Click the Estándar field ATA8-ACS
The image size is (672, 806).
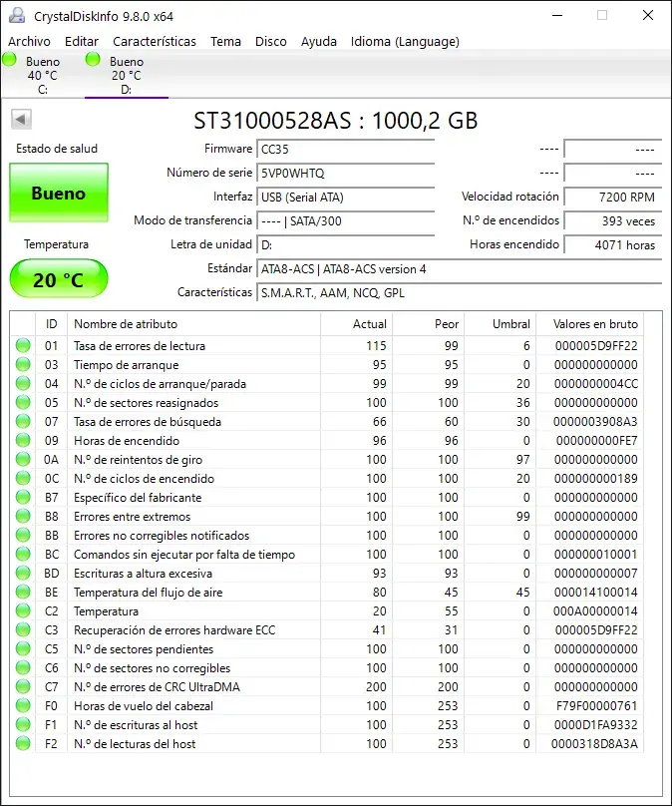pos(459,269)
